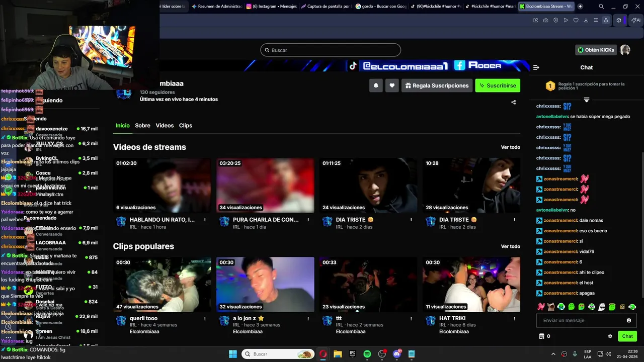Switch to the Sobre tab
The image size is (644, 362).
[x=142, y=126]
